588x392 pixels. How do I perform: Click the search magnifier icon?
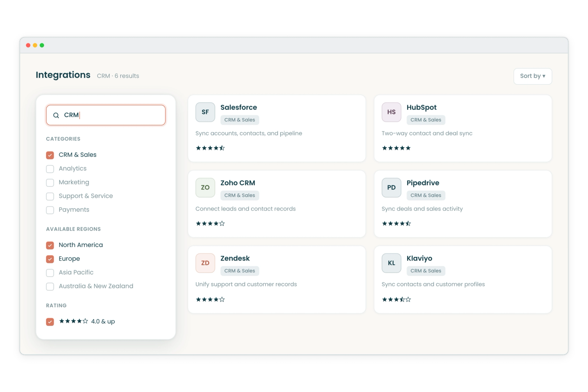(x=56, y=115)
